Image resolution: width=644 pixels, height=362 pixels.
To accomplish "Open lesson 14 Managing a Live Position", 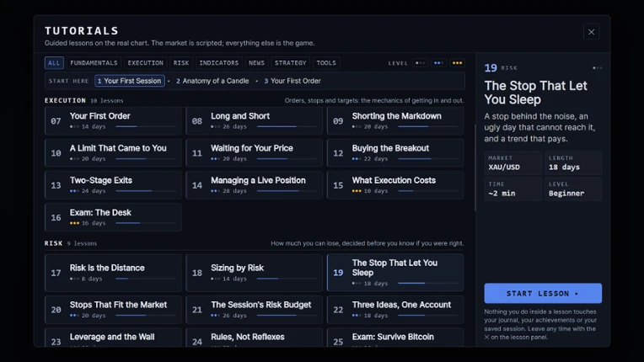I will [x=255, y=185].
